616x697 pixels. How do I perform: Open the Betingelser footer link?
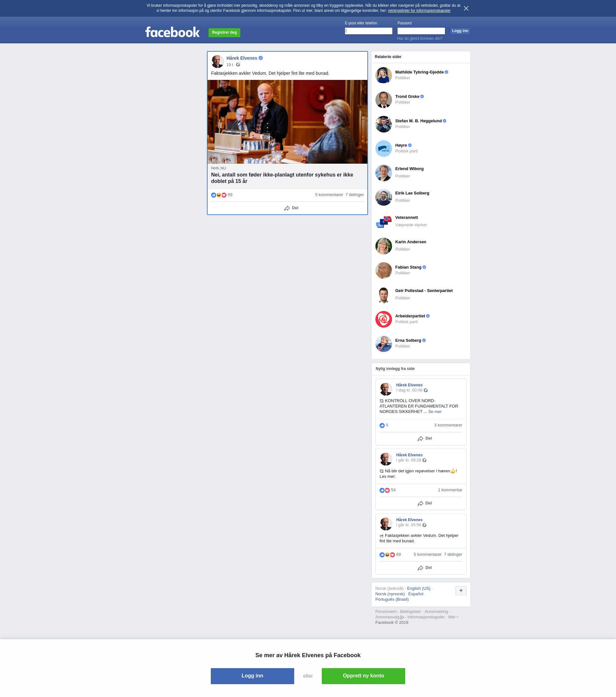tap(410, 612)
